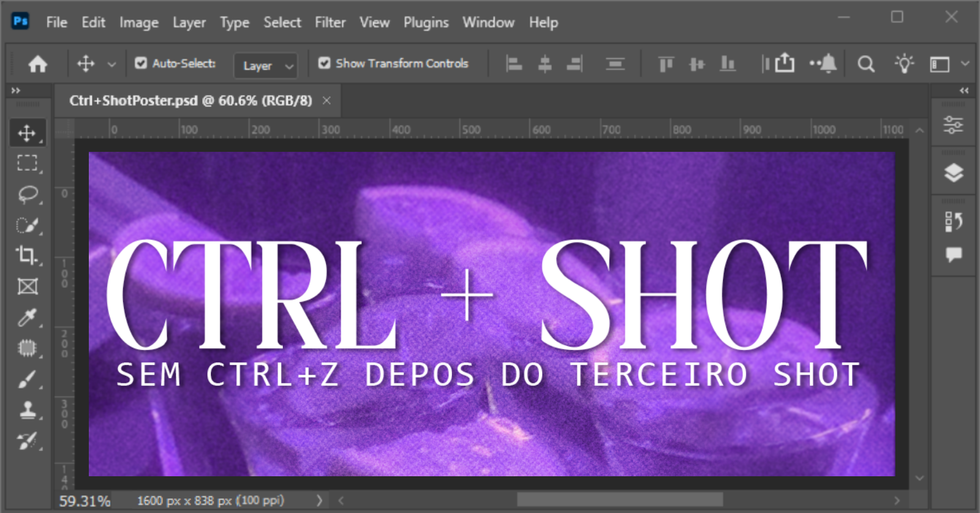Select the Lasso tool
Screen dimensions: 980x513
coord(27,194)
